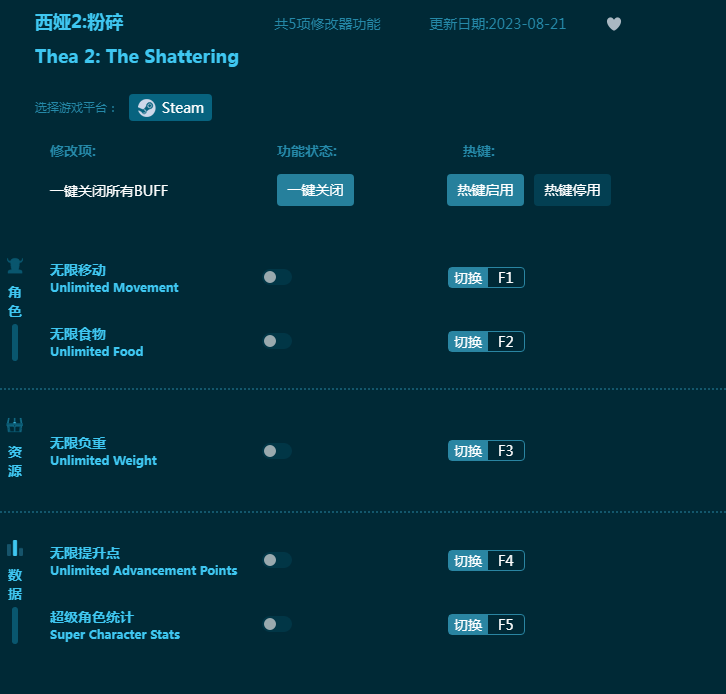Select the Steam platform button
The width and height of the screenshot is (726, 694).
click(170, 108)
